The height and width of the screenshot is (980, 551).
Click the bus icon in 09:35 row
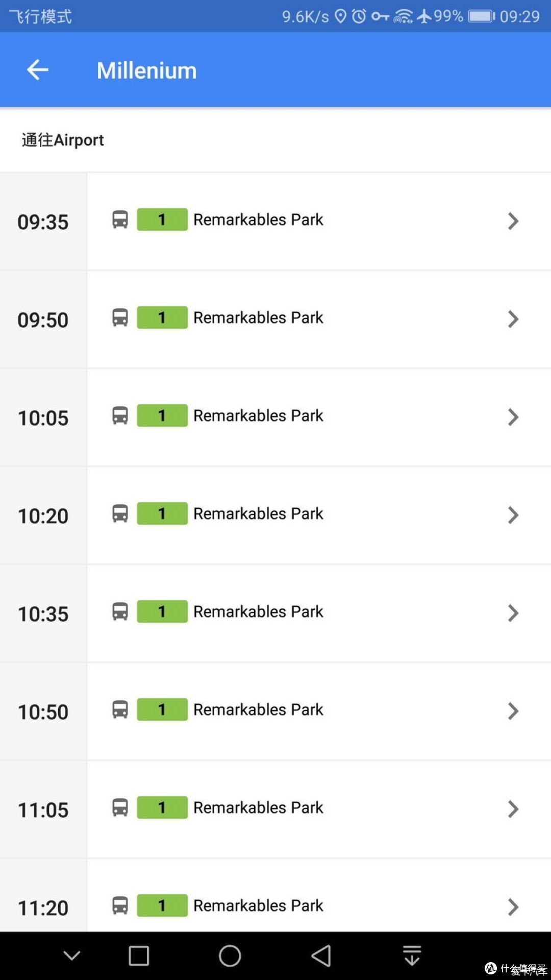tap(120, 219)
